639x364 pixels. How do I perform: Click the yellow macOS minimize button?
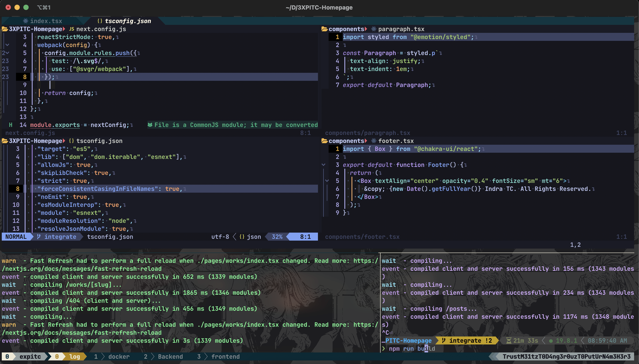click(17, 8)
